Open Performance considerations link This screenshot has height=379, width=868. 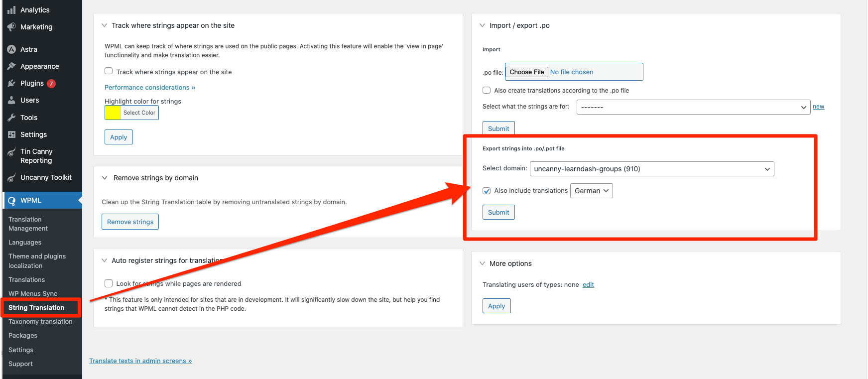coord(149,87)
